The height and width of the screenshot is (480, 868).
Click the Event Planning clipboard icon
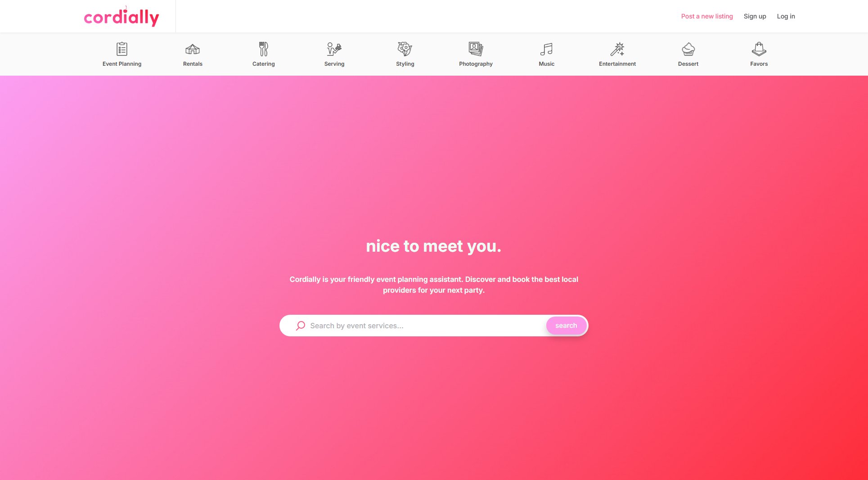[122, 49]
